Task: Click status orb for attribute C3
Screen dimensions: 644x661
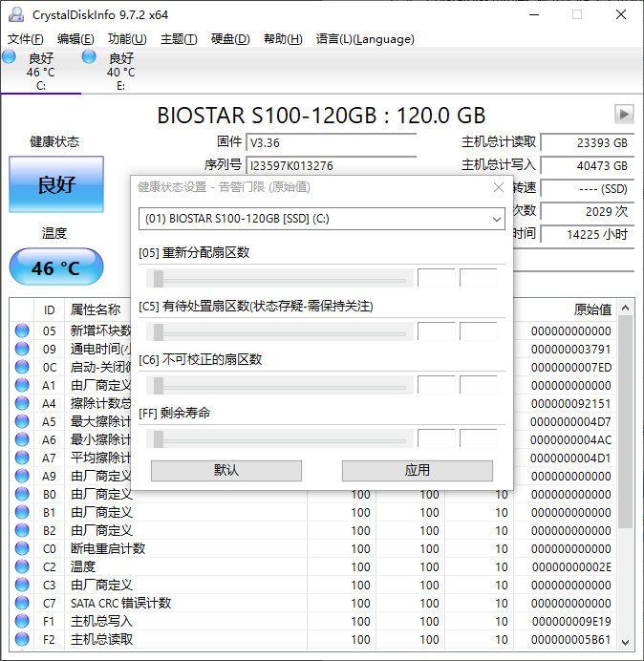Action: 22,585
